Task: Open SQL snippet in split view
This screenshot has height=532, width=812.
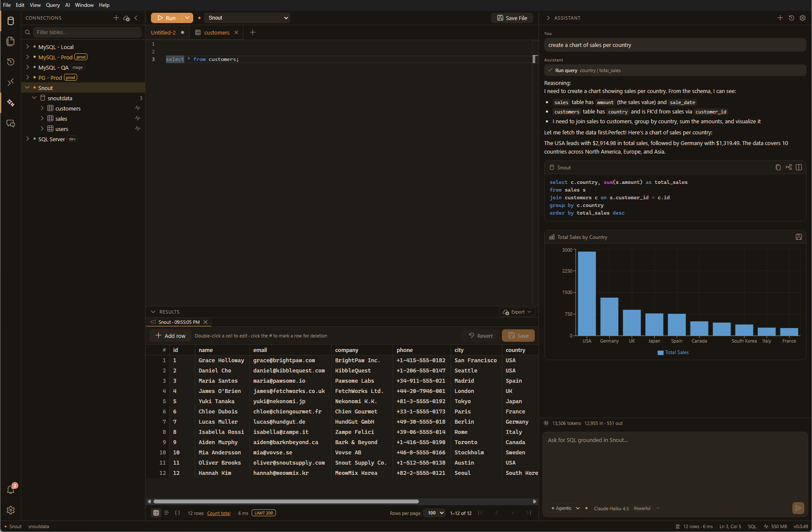Action: pos(799,167)
